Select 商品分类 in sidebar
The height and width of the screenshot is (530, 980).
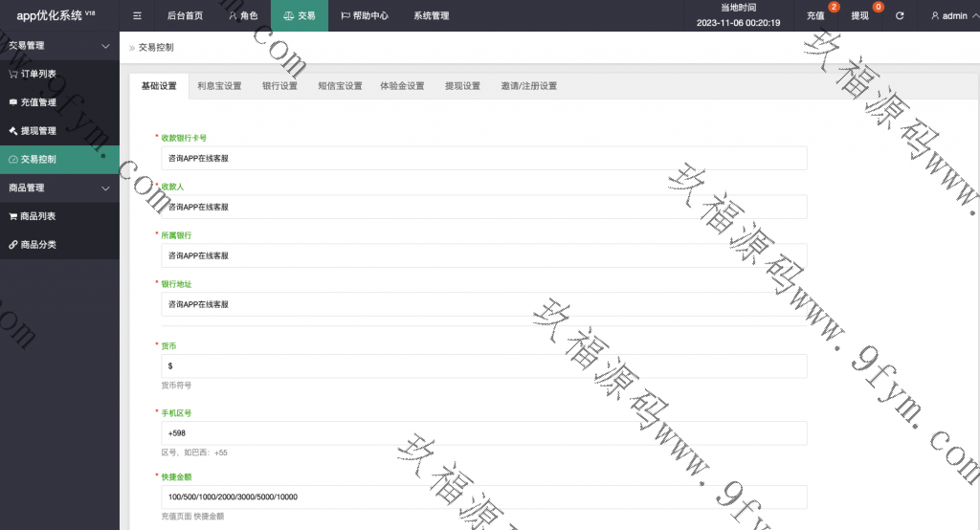point(38,245)
